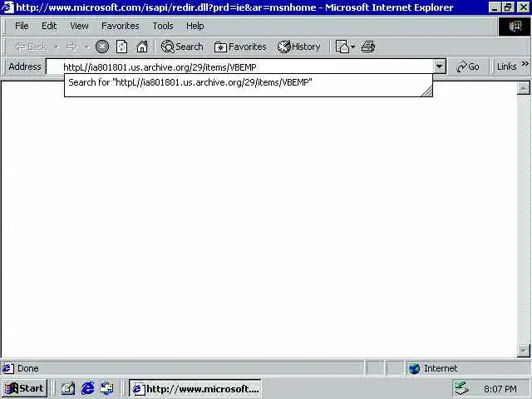Select the microsoft.com taskbar window button

pyautogui.click(x=195, y=389)
